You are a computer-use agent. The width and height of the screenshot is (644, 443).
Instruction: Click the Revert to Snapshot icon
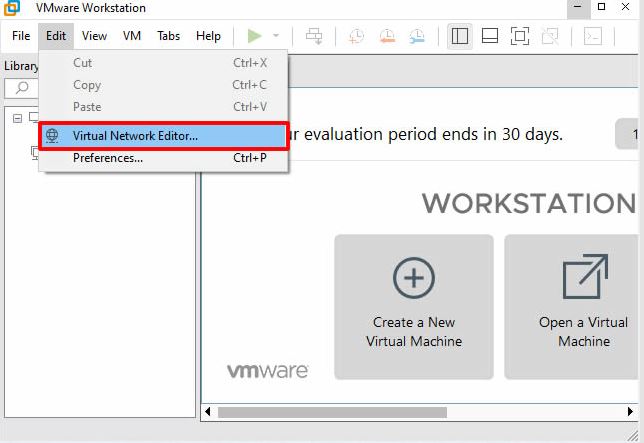387,36
